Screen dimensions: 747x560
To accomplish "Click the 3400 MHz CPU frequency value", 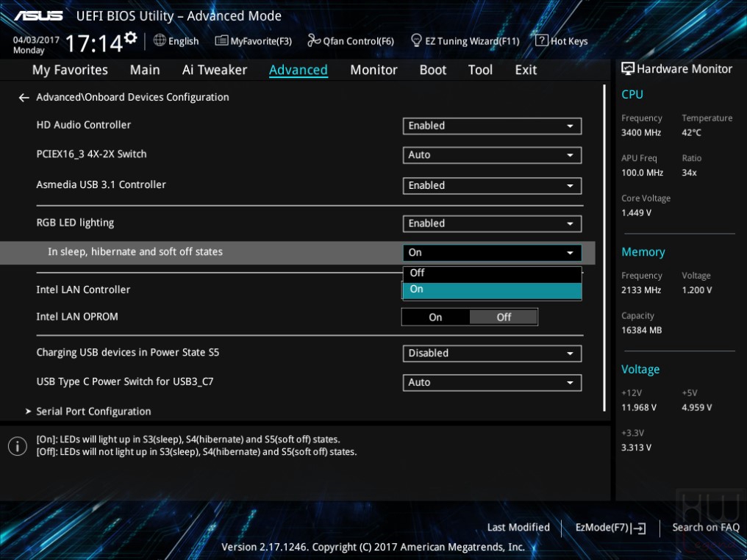I will pos(641,133).
